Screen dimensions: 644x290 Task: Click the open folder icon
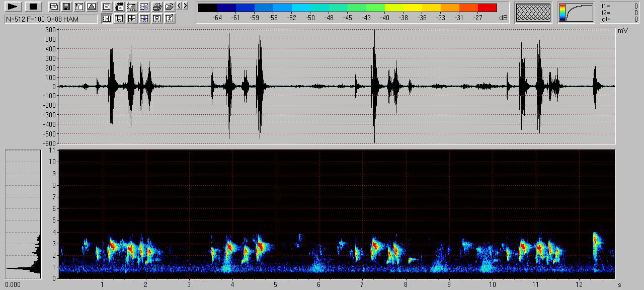tap(170, 7)
